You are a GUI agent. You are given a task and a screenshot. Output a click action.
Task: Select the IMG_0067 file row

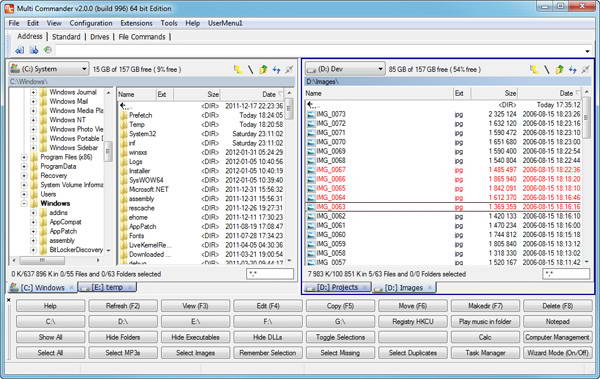click(444, 170)
